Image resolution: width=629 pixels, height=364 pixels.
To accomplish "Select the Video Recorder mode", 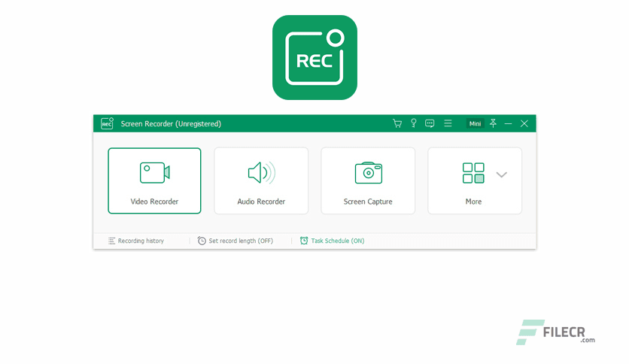I will (x=154, y=180).
